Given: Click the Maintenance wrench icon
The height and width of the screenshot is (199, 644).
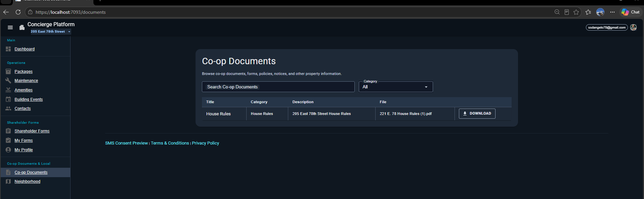Looking at the screenshot, I should (8, 80).
